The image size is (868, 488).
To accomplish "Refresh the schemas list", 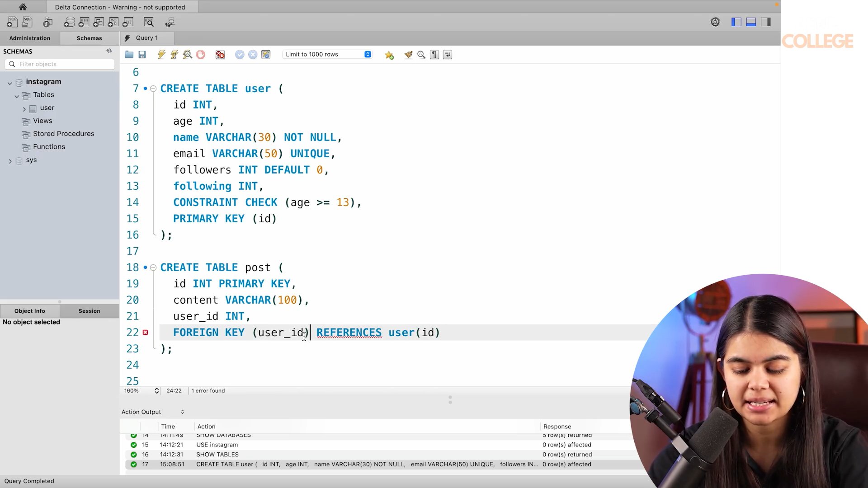I will pos(109,51).
